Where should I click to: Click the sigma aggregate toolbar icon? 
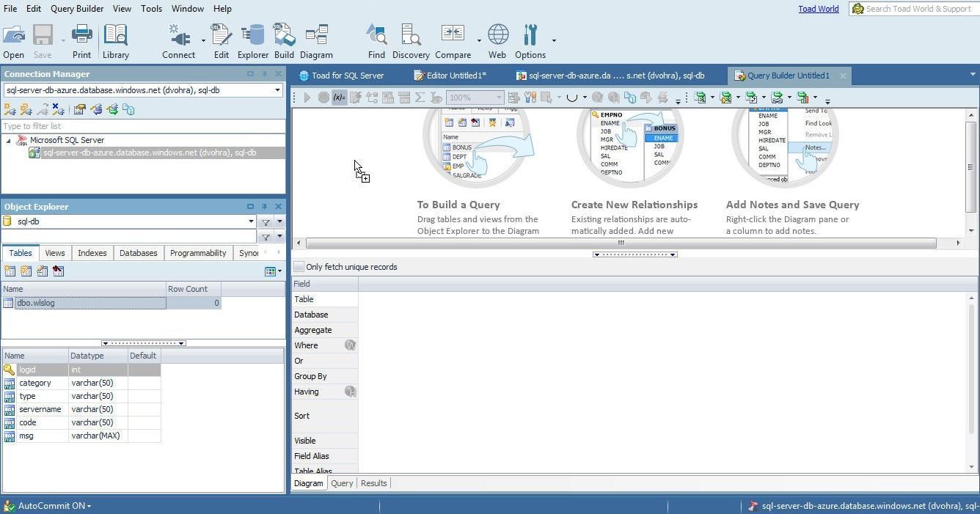pyautogui.click(x=420, y=97)
